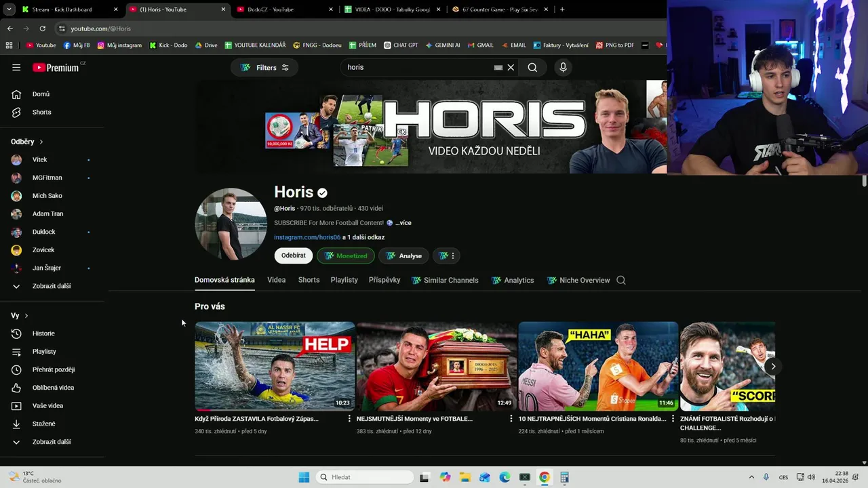Click the channel search magnifier icon
This screenshot has width=868, height=488.
[x=621, y=280]
